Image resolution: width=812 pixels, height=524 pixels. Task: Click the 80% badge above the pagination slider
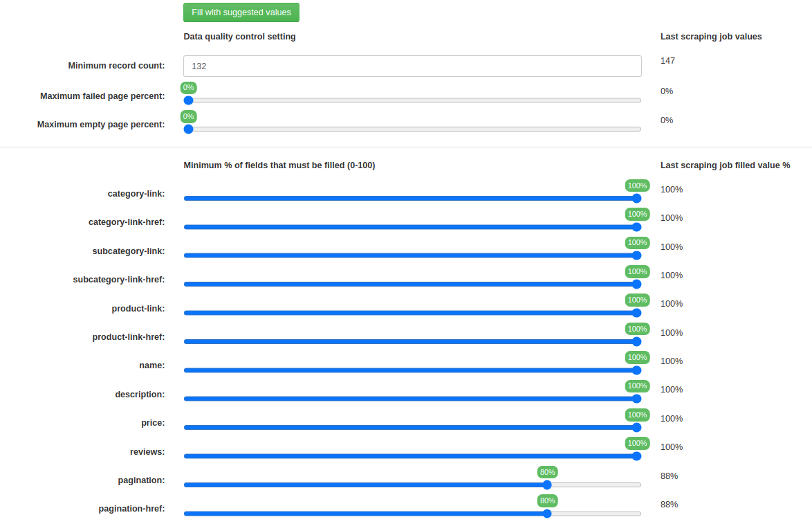(547, 471)
